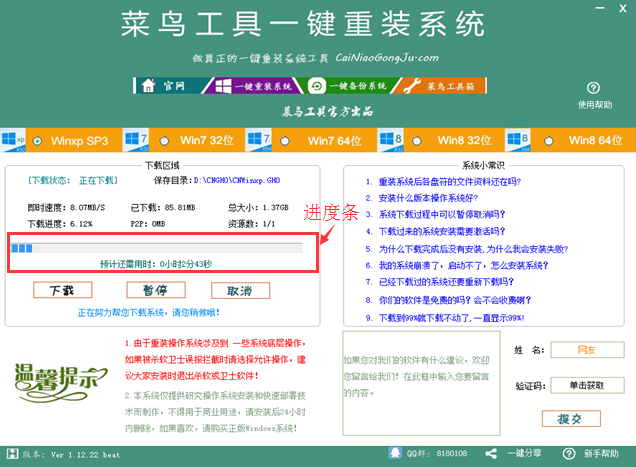Click the Windows logo on purple tab
This screenshot has width=636, height=467.
click(223, 86)
